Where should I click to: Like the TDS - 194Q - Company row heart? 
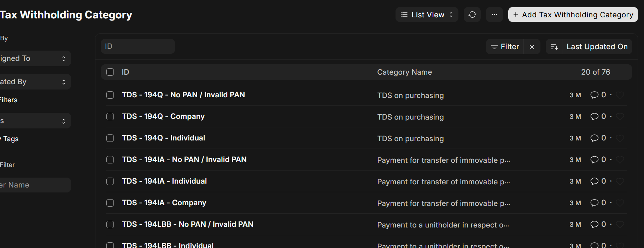click(x=620, y=116)
